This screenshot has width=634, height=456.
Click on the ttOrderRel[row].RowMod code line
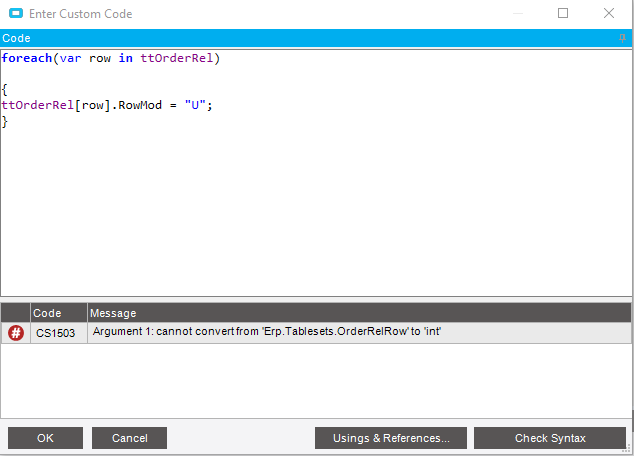pyautogui.click(x=107, y=105)
